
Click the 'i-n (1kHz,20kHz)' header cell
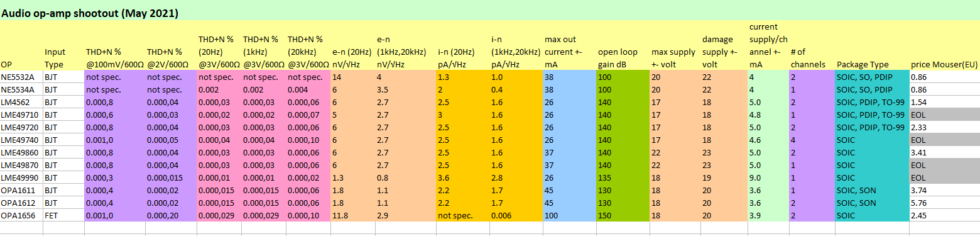coord(516,45)
